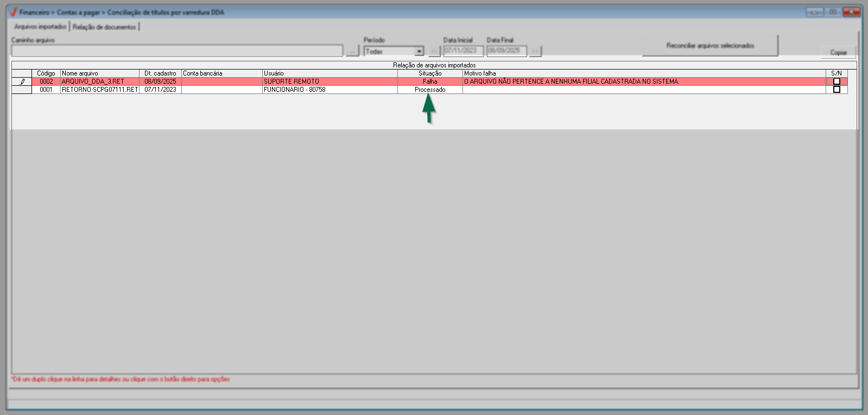Screen dimensions: 868x415
Task: Click the Processado status cell
Action: coord(430,90)
